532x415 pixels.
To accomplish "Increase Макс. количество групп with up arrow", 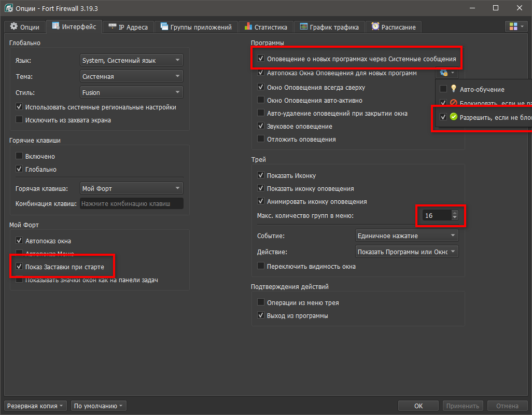I will [455, 213].
